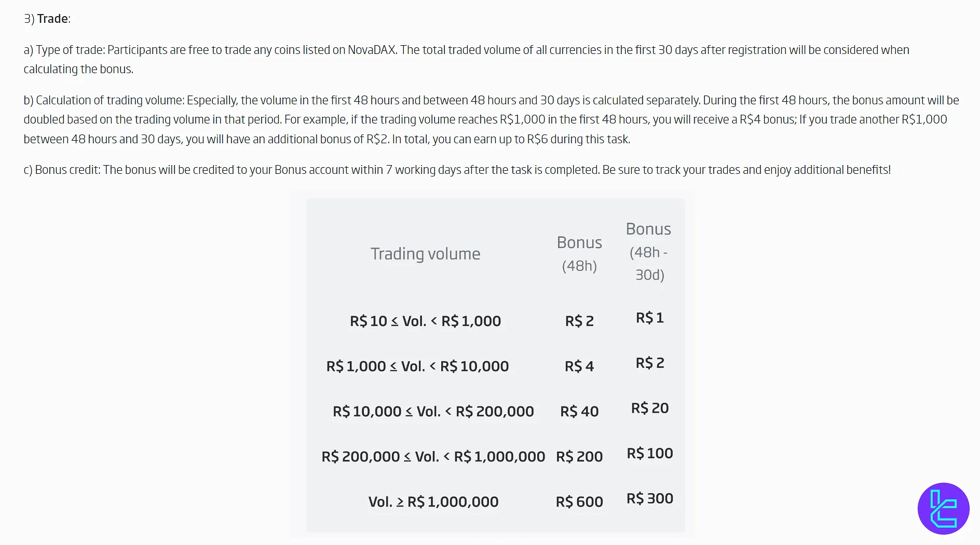Click the "R$ 1,000 ≤ Vol. < R$ 10,000" row label
This screenshot has width=980, height=545.
pyautogui.click(x=417, y=366)
